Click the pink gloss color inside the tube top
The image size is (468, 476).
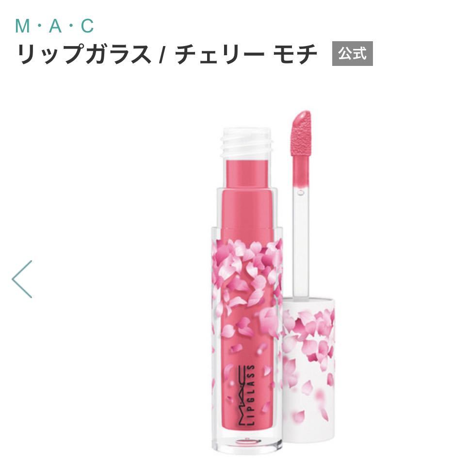pyautogui.click(x=246, y=173)
